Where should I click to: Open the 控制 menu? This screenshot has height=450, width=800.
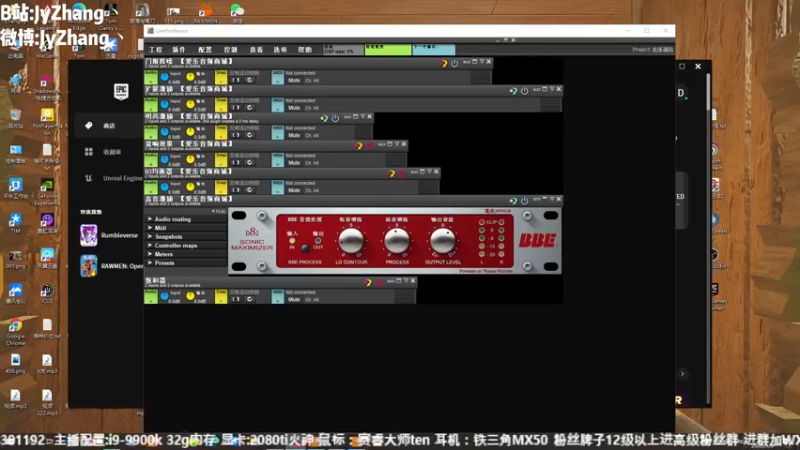point(231,49)
